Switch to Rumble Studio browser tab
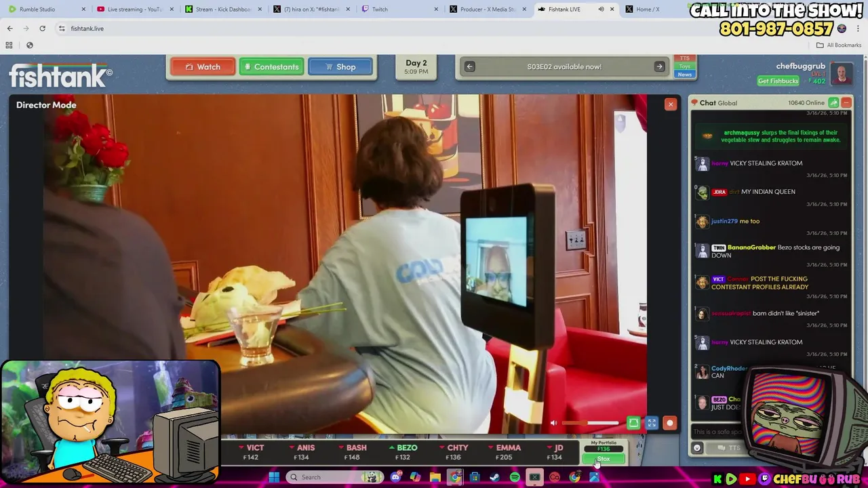 click(46, 9)
